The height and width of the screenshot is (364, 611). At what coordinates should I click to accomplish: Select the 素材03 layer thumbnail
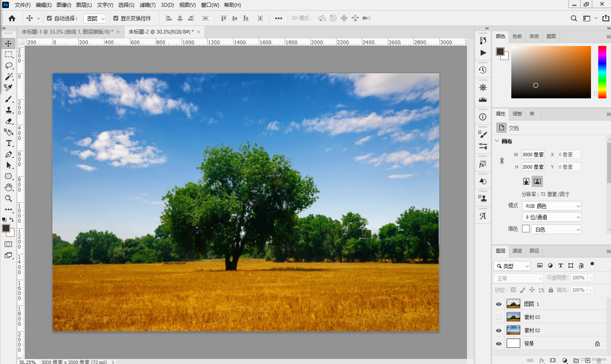click(x=513, y=317)
